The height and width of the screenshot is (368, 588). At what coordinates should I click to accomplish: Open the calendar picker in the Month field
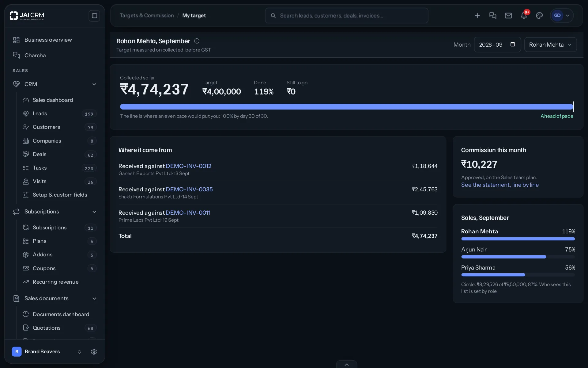513,44
